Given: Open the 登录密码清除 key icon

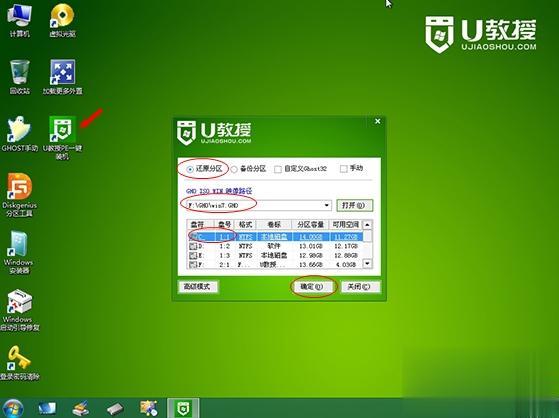Looking at the screenshot, I should pos(19,363).
